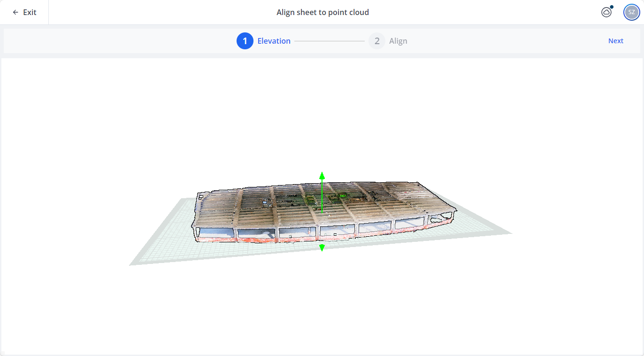This screenshot has height=356, width=644.
Task: Switch to the Elevation step label
Action: (x=274, y=41)
